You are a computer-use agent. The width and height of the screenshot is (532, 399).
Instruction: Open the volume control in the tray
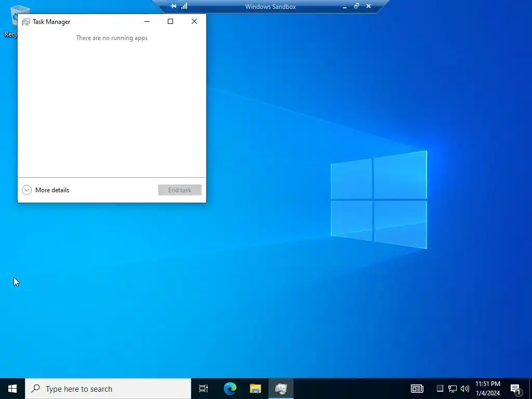(x=465, y=389)
